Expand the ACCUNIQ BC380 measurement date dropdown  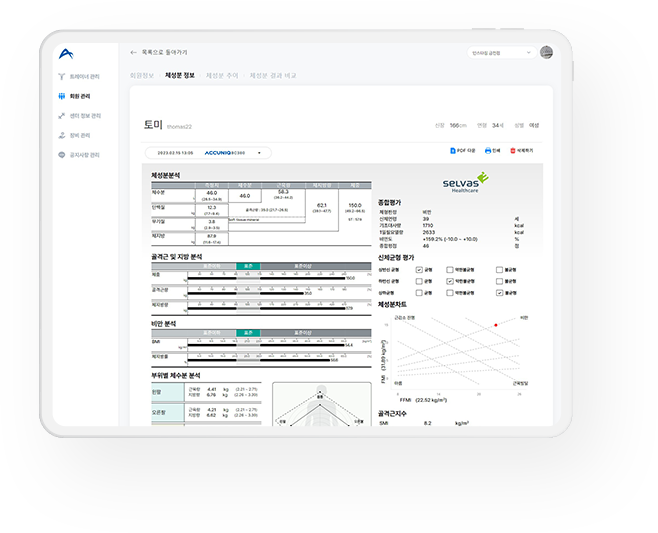point(208,153)
